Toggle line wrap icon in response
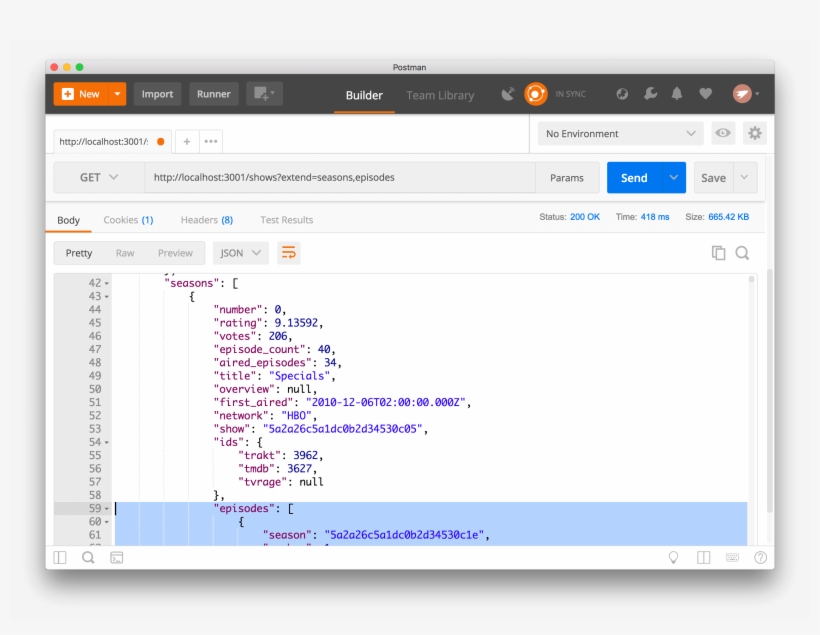Viewport: 820px width, 635px height. (288, 253)
